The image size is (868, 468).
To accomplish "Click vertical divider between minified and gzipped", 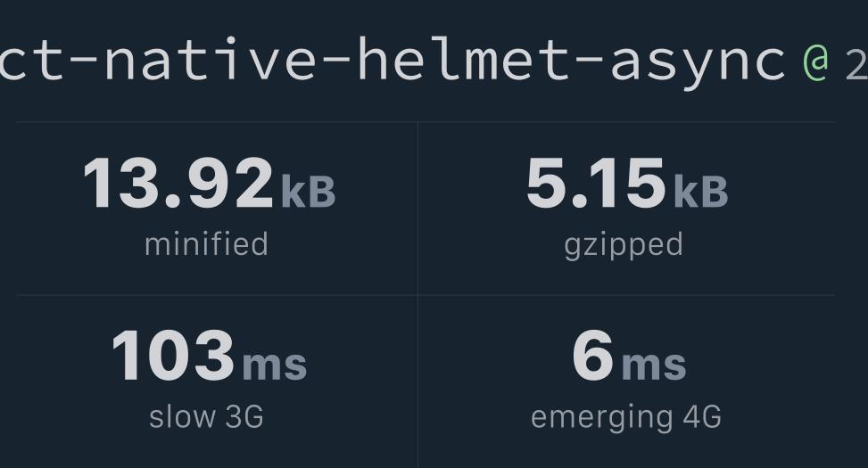I will [x=418, y=209].
